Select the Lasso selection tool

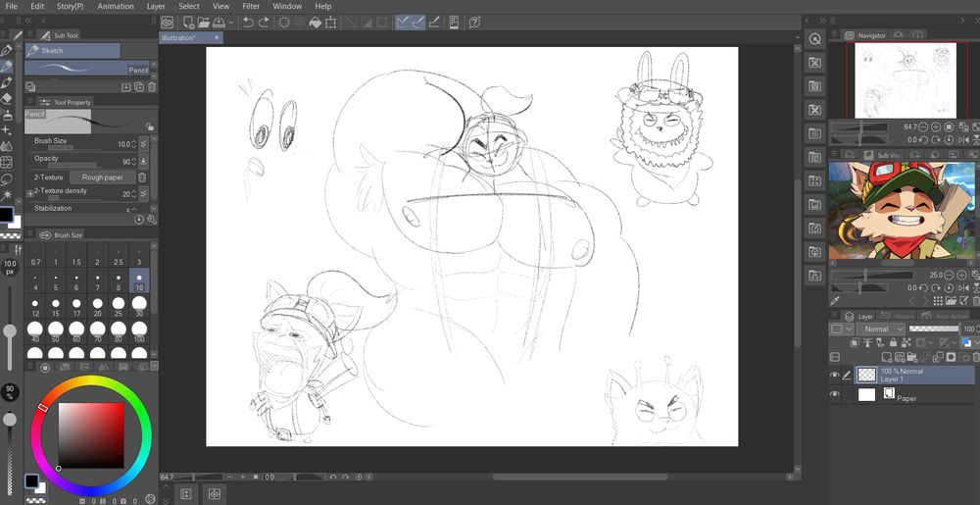click(x=6, y=178)
